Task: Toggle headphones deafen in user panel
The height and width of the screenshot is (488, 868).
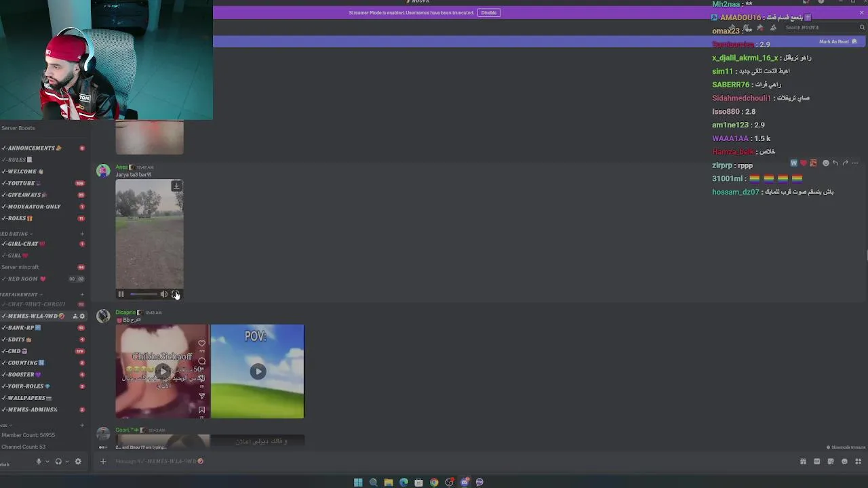Action: [x=58, y=462]
